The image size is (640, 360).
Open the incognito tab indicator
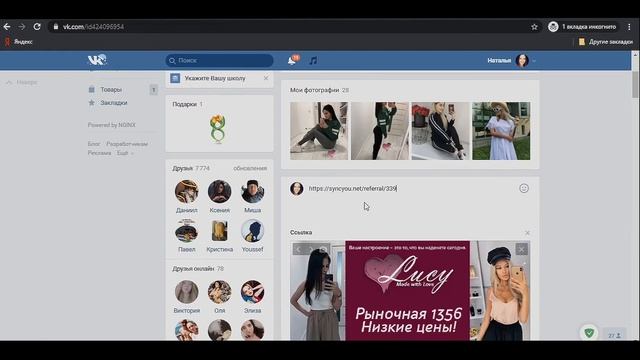pyautogui.click(x=583, y=27)
